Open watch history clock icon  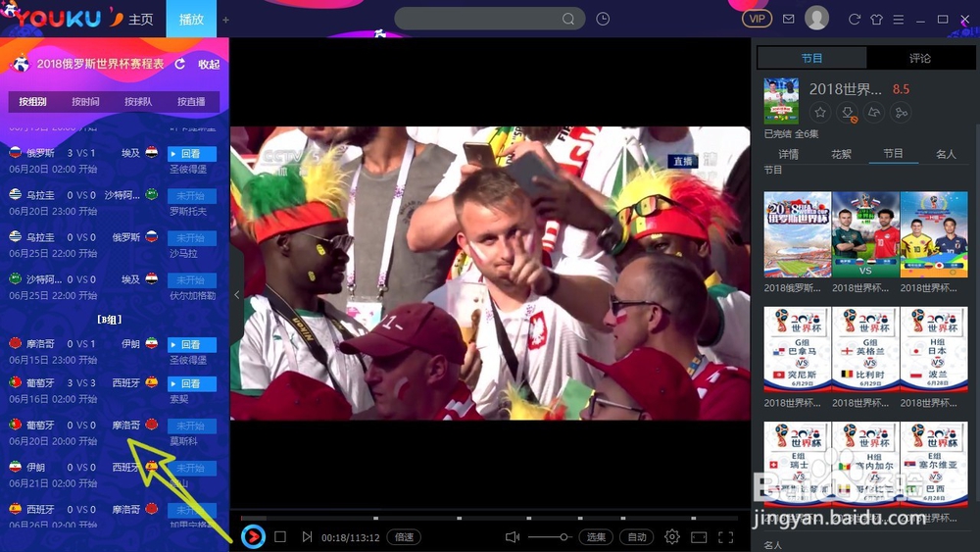[603, 19]
